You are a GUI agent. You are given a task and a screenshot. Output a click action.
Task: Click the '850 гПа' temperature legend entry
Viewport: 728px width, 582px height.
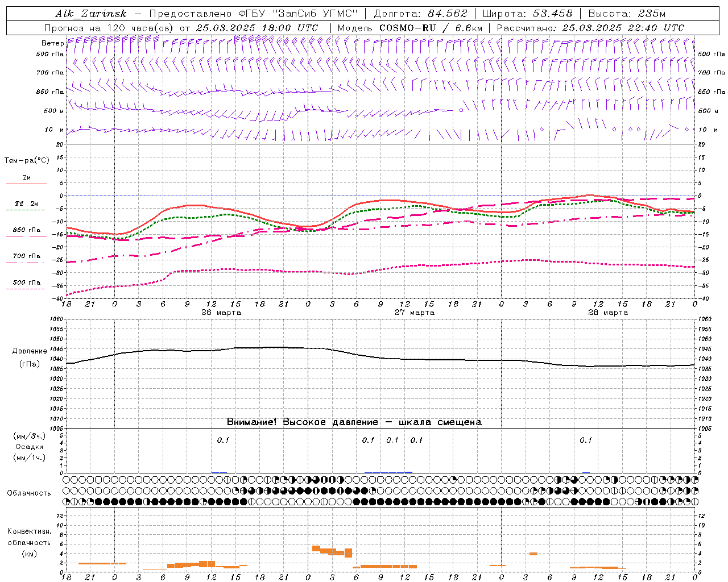(x=27, y=230)
